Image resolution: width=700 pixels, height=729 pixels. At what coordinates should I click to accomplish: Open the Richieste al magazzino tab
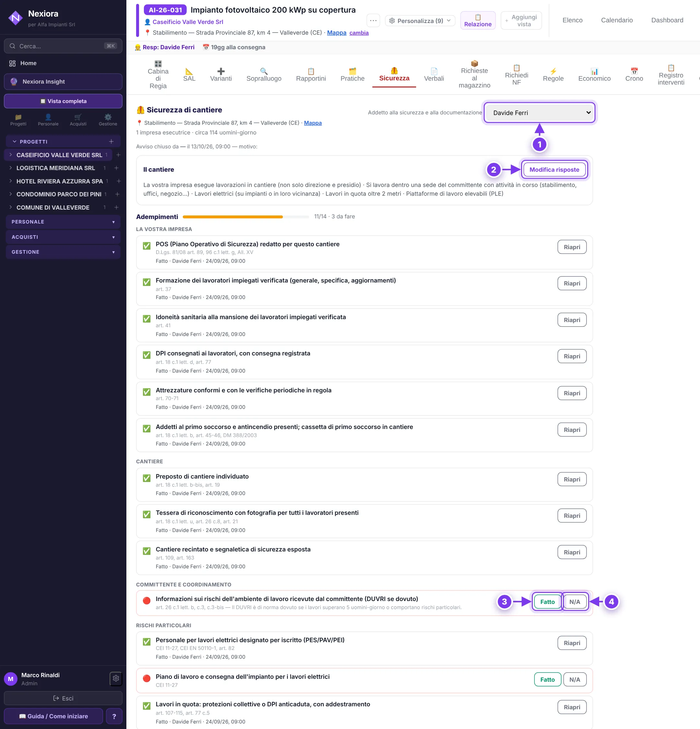pos(474,75)
